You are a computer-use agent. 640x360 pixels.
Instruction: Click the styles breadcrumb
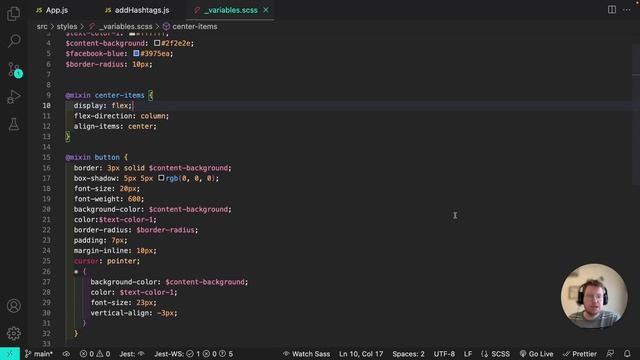click(x=67, y=27)
